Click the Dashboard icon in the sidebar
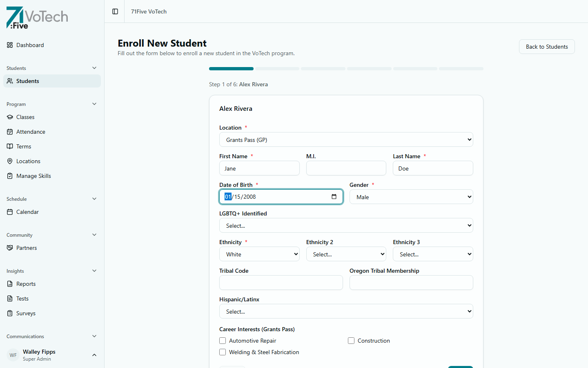Screen dimensions: 588x368 (10, 45)
